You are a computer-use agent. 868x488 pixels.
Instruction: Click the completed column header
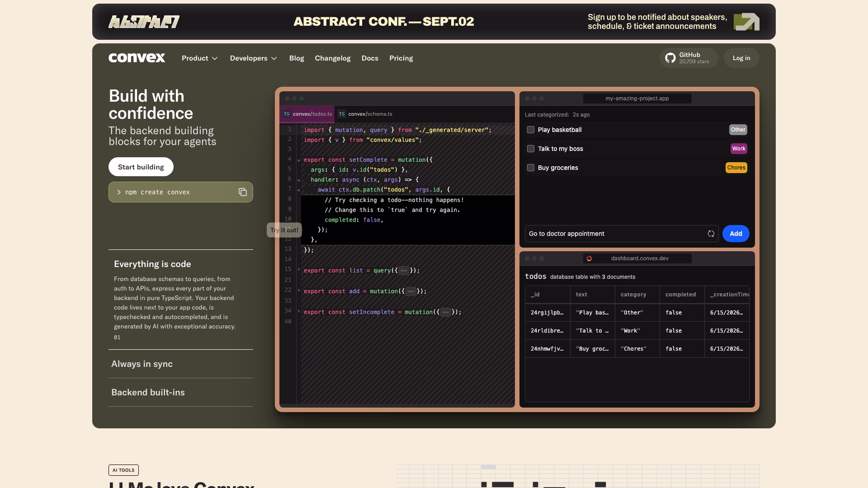[x=682, y=295]
